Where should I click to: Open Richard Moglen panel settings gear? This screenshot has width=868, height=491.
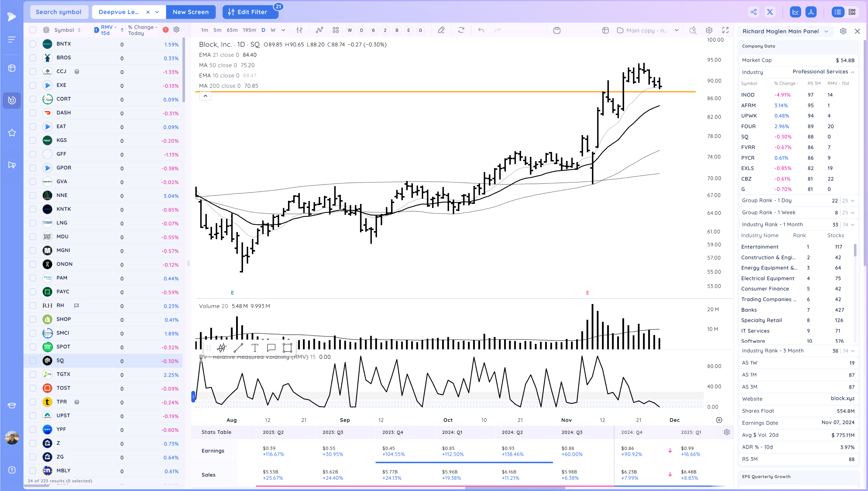(x=843, y=31)
